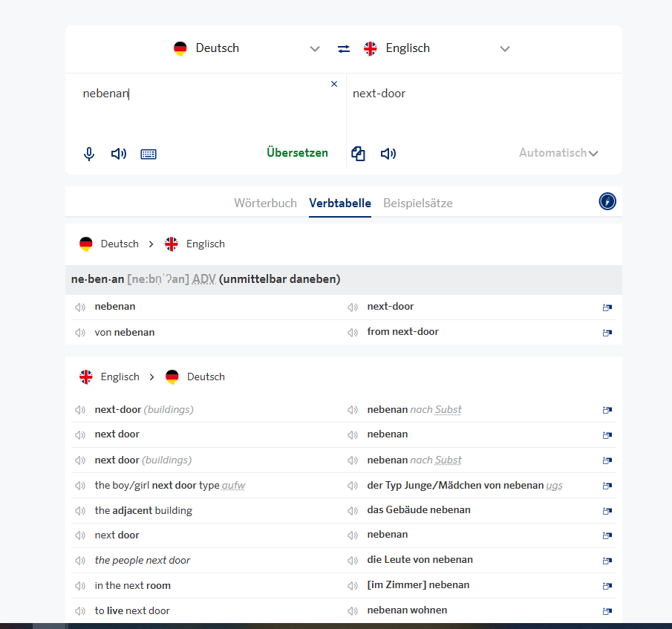Play pronunciation of German 'nebenan' entry
This screenshot has height=629, width=672.
click(80, 307)
